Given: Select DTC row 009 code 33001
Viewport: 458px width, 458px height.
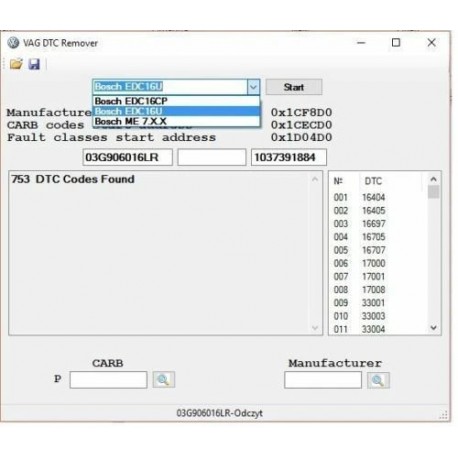Looking at the screenshot, I should tap(378, 303).
